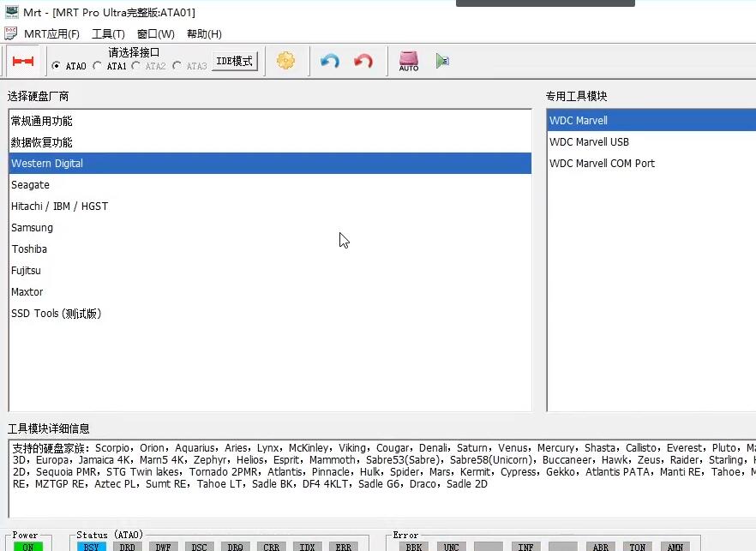Select Western Digital vendor row
Viewport: 756px width, 551px height.
(x=270, y=164)
